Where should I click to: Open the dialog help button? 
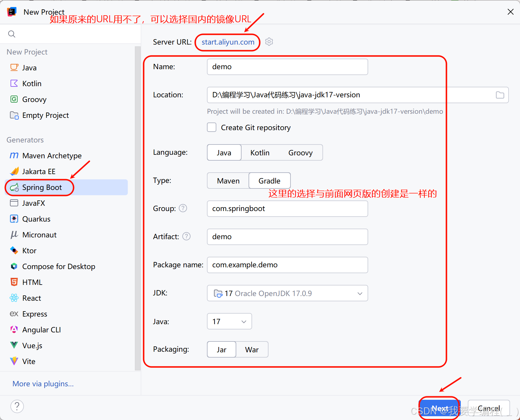click(17, 407)
